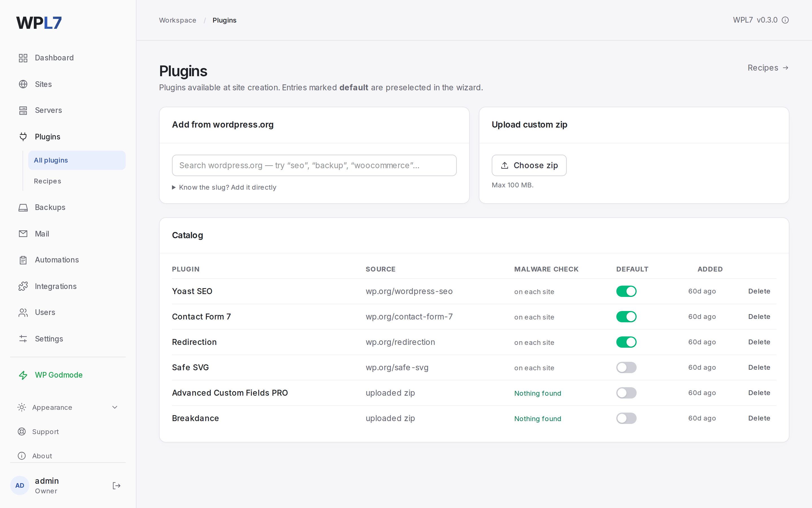Click Workspace in the breadcrumb
This screenshot has width=812, height=508.
click(178, 20)
